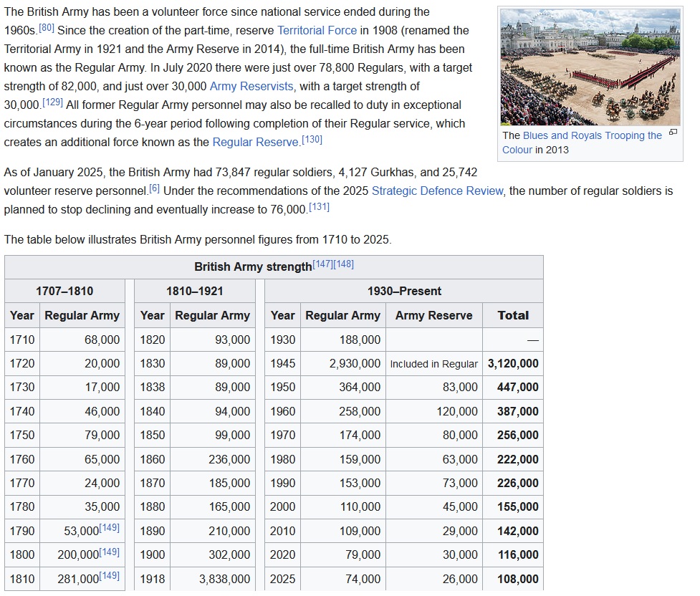Image resolution: width=700 pixels, height=596 pixels.
Task: Select the 17,000 value for 1730
Action: tap(102, 387)
